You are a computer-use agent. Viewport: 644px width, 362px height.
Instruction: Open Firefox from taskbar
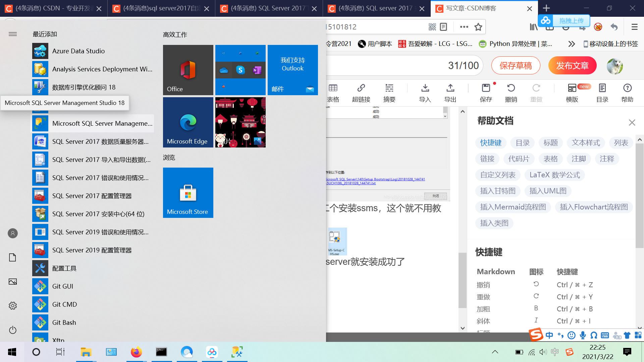click(x=136, y=352)
